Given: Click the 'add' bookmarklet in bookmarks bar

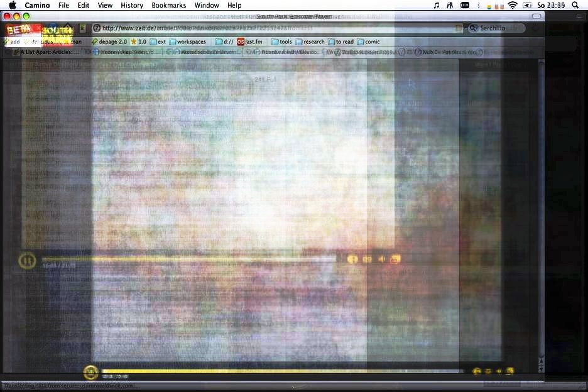Looking at the screenshot, I should pyautogui.click(x=12, y=41).
